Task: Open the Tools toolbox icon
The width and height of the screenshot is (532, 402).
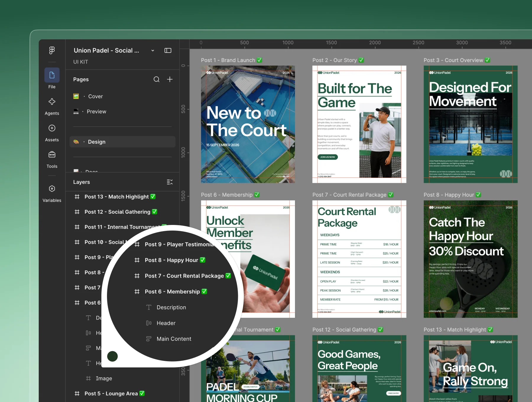Action: click(x=52, y=155)
